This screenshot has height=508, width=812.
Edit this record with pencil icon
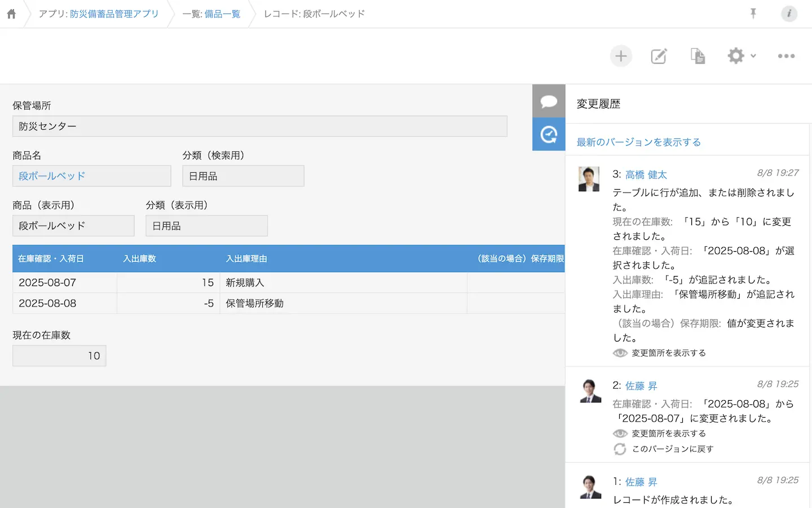click(659, 56)
